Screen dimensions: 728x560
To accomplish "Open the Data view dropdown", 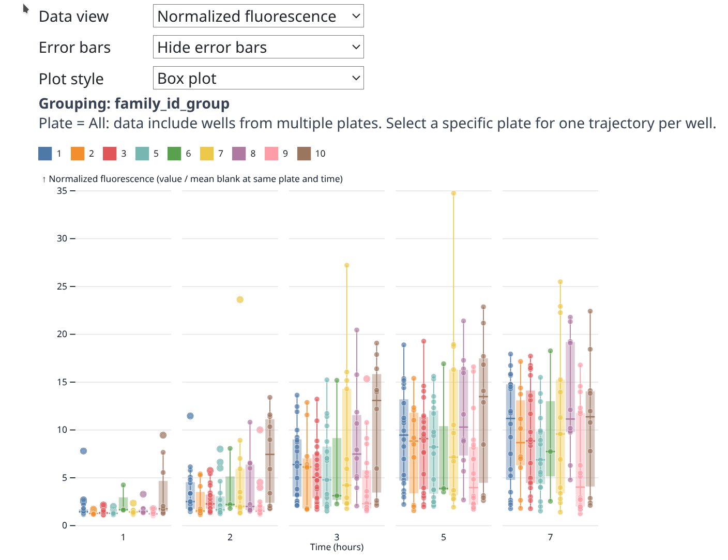I will (258, 16).
